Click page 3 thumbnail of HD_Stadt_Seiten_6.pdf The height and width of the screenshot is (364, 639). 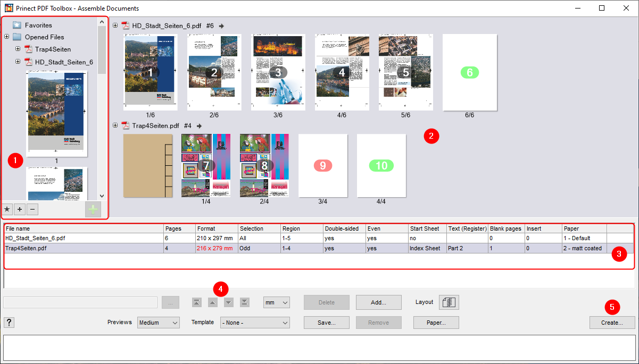point(278,72)
